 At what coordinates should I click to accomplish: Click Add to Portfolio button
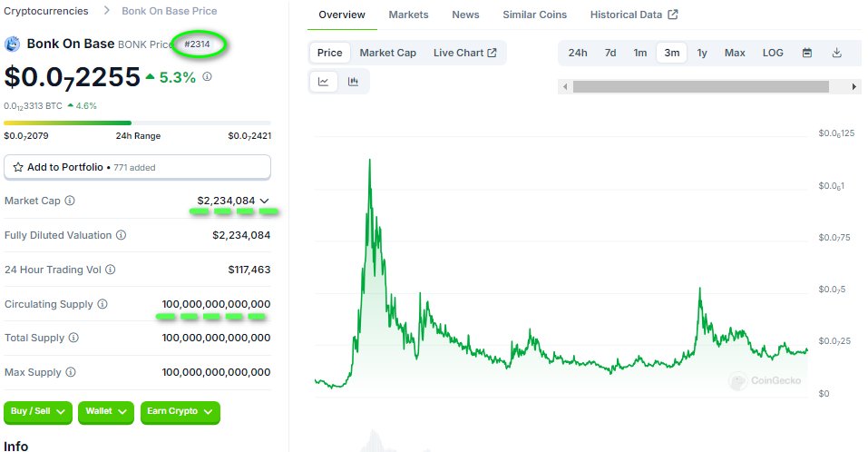point(137,167)
